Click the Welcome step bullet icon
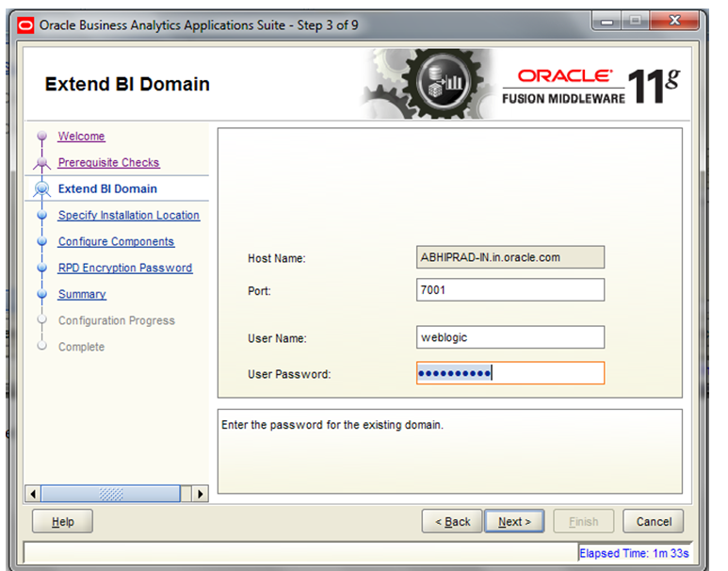This screenshot has height=571, width=728. click(x=41, y=136)
